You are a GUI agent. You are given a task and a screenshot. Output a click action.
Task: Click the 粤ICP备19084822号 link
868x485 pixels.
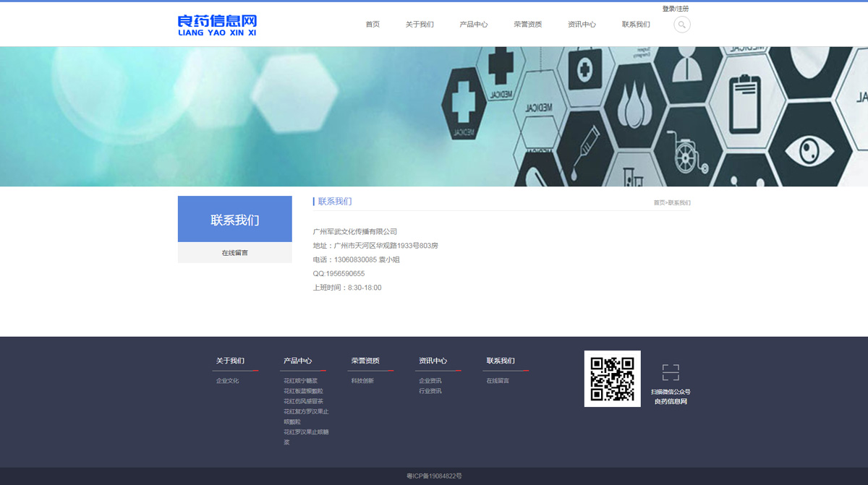tap(434, 476)
